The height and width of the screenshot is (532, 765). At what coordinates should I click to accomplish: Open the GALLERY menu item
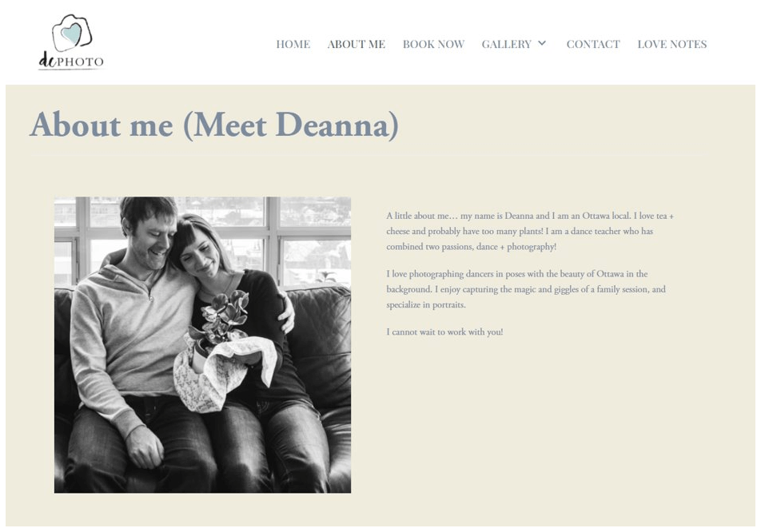point(507,45)
